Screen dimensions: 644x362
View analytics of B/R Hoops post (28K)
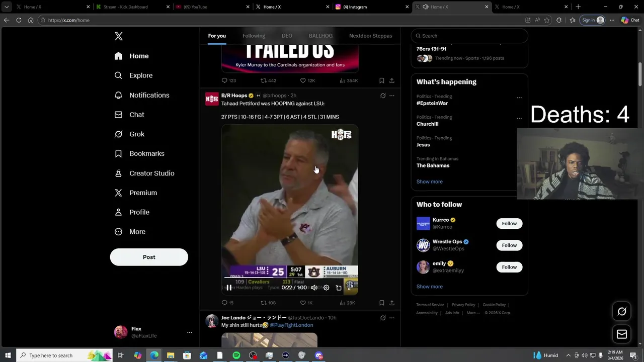click(348, 303)
